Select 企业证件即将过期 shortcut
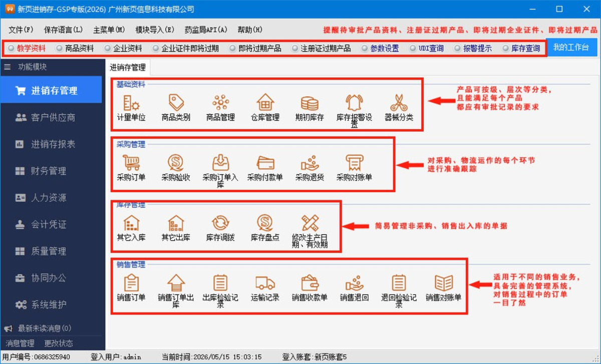The height and width of the screenshot is (364, 601). 186,49
